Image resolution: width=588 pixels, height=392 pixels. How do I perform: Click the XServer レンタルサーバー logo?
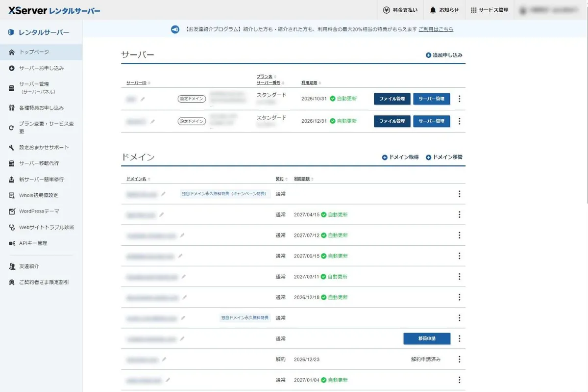(x=54, y=10)
